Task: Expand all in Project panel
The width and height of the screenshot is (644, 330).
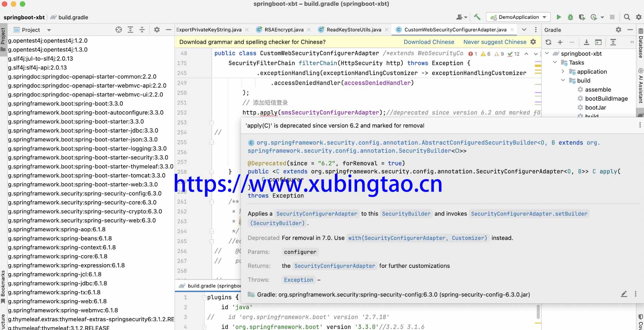Action: click(x=130, y=30)
